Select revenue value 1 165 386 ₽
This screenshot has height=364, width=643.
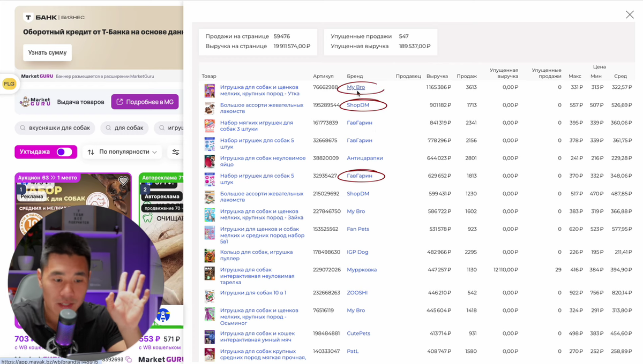tap(439, 87)
